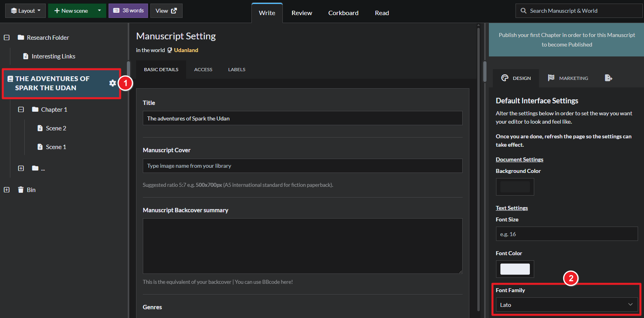The height and width of the screenshot is (318, 644).
Task: Pick the Background Color swatch
Action: coord(515,187)
